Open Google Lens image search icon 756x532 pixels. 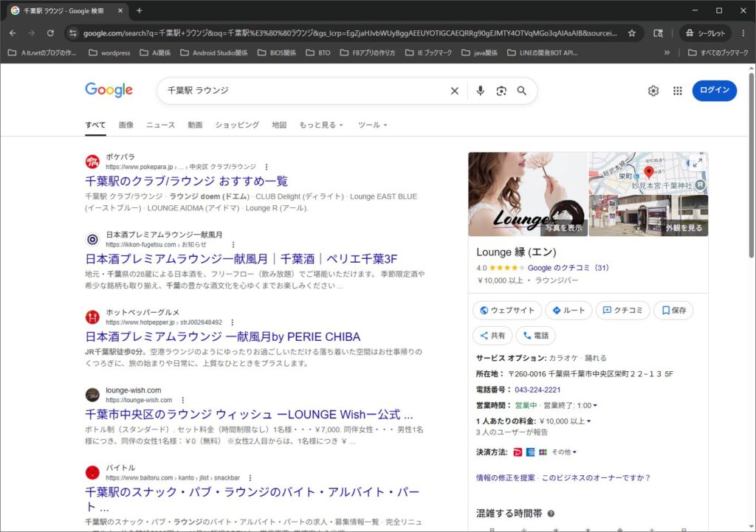tap(501, 91)
